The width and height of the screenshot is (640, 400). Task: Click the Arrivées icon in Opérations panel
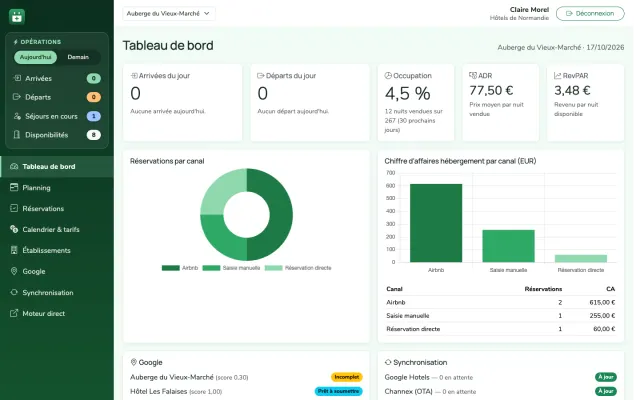pyautogui.click(x=17, y=78)
